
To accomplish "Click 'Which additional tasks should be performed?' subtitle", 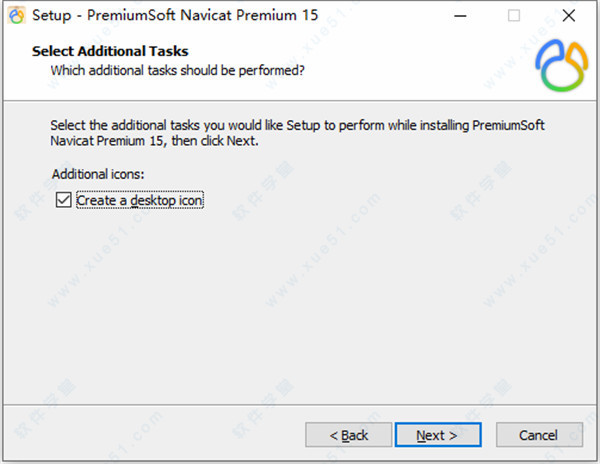I will [x=177, y=70].
